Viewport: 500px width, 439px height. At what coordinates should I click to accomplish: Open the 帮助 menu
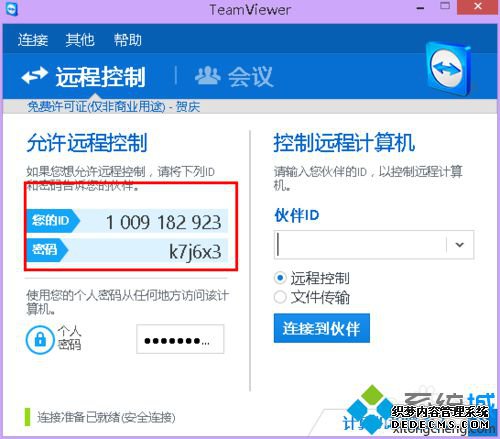128,40
